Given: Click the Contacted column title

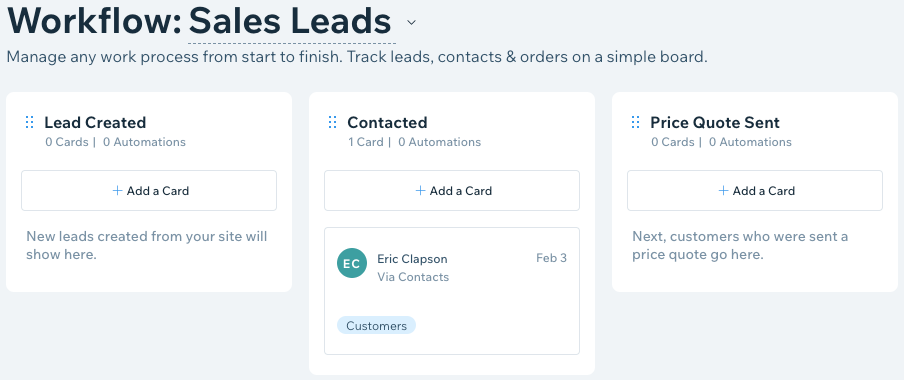Looking at the screenshot, I should click(x=387, y=122).
